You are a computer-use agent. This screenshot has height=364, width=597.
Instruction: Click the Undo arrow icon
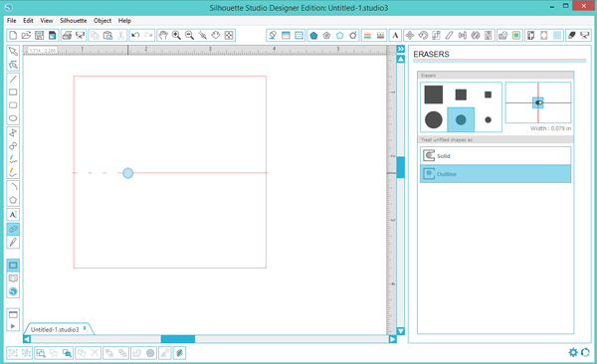click(x=135, y=36)
